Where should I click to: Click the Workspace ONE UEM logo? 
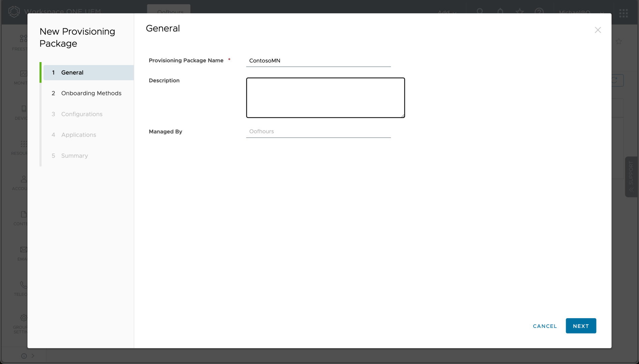(14, 11)
